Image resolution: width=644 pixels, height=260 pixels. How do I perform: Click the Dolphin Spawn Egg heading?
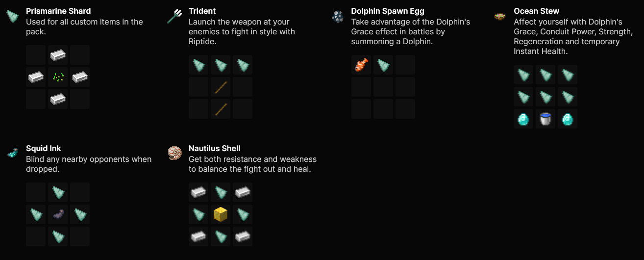coord(388,11)
